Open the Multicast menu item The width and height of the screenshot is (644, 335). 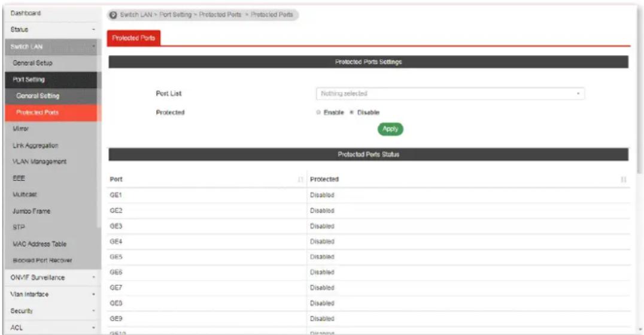pyautogui.click(x=51, y=194)
